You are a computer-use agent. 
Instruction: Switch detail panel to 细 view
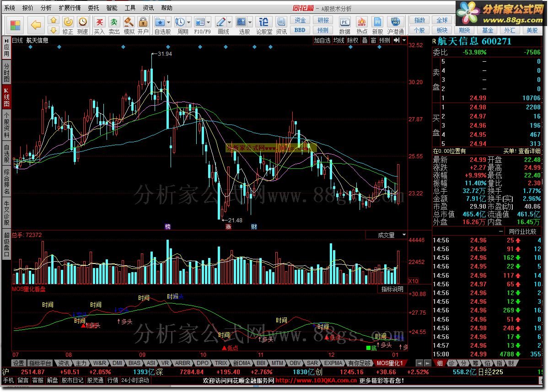tap(440, 363)
